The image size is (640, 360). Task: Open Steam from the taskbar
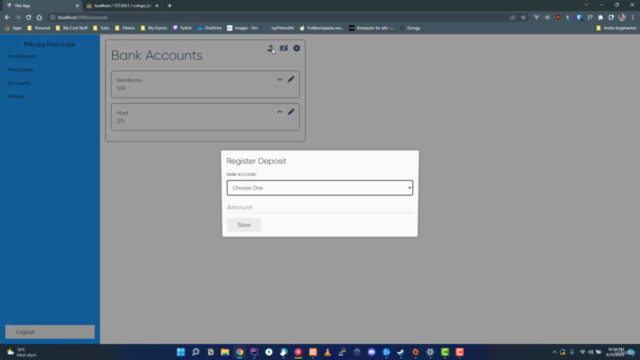401,352
